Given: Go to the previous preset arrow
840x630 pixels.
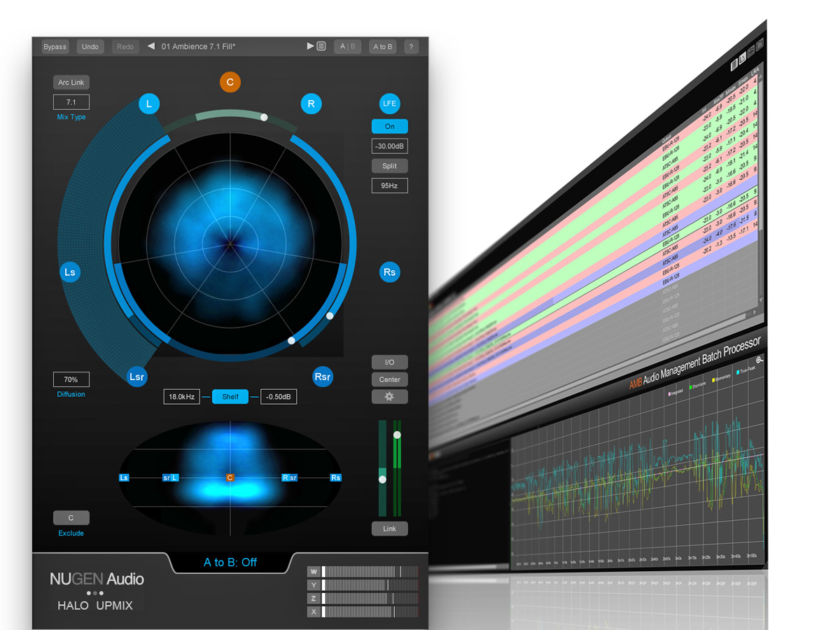Looking at the screenshot, I should 151,47.
